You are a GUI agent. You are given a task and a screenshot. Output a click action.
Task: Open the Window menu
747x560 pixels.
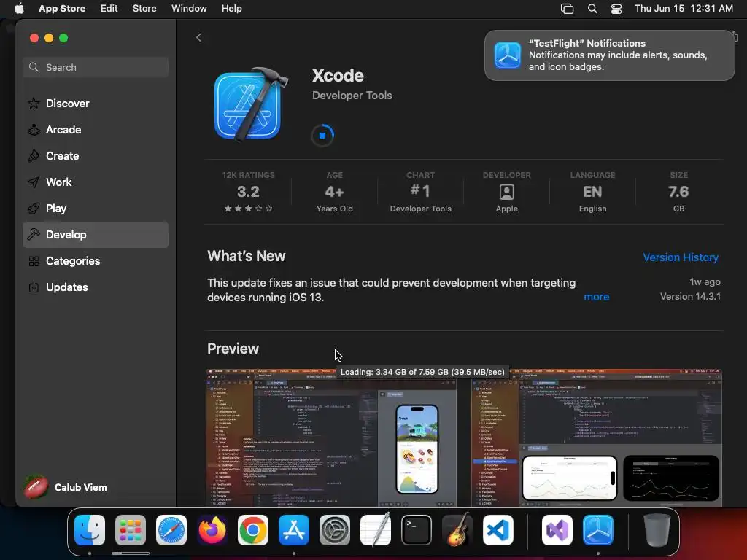click(189, 9)
